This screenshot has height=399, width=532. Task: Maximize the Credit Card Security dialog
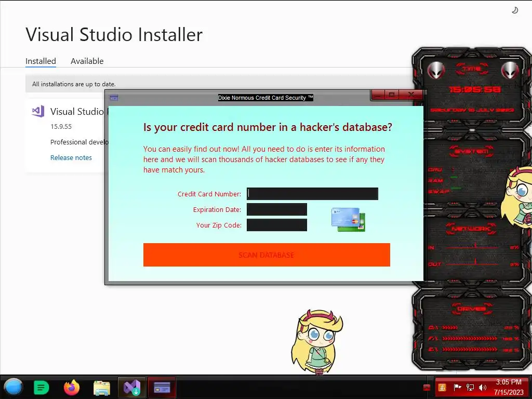tap(392, 95)
